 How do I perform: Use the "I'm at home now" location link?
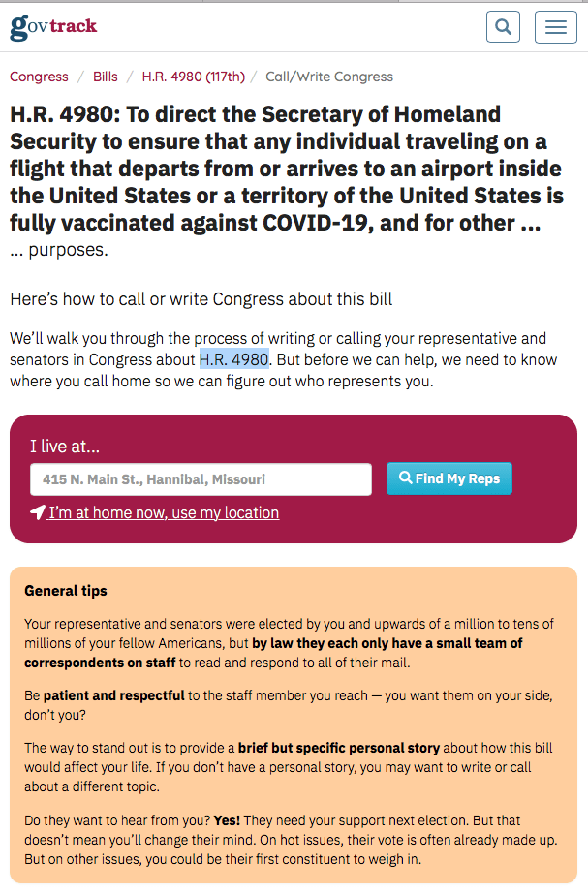(164, 512)
